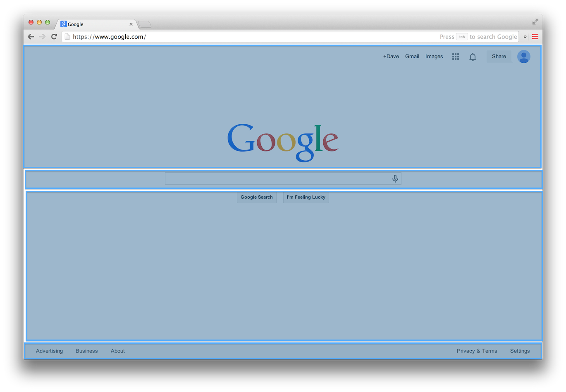
Task: Select the Google tab
Action: 96,24
